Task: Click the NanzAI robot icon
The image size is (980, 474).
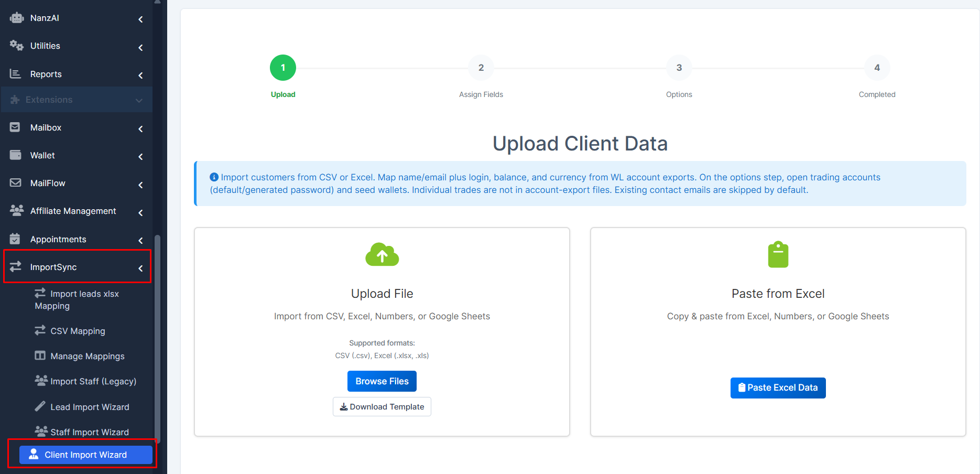Action: (x=16, y=18)
